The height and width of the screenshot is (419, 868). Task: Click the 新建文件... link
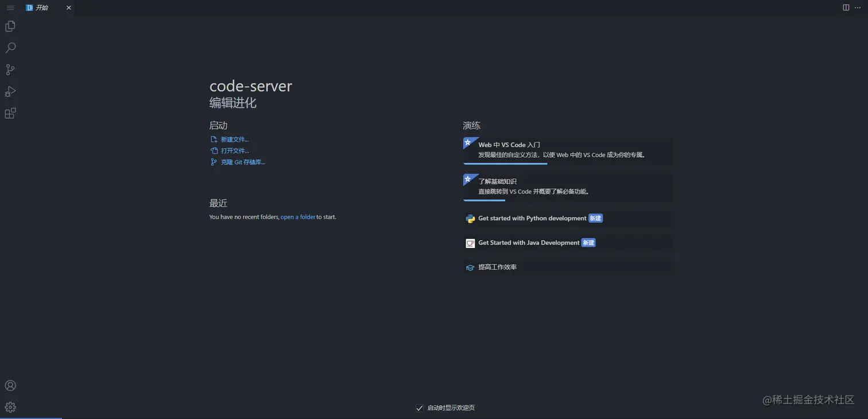235,139
